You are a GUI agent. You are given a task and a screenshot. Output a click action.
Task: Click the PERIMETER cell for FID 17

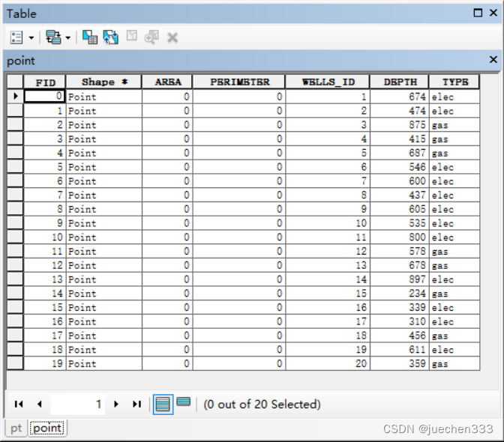click(x=239, y=336)
